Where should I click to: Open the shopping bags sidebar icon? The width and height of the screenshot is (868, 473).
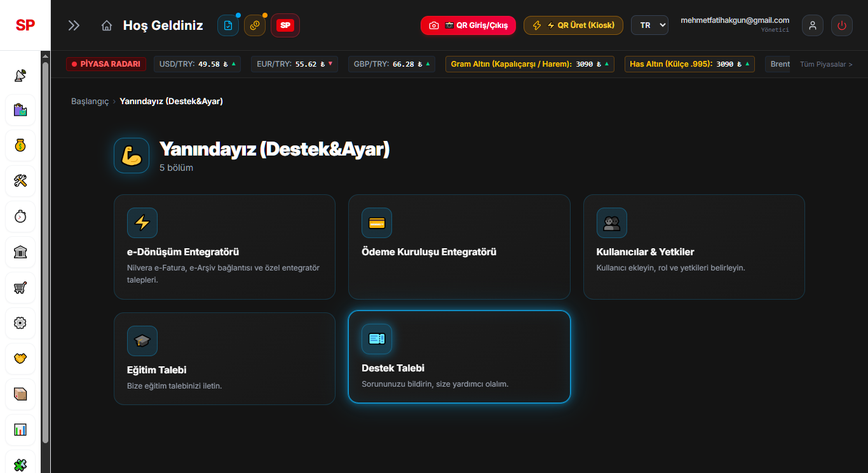click(x=20, y=110)
